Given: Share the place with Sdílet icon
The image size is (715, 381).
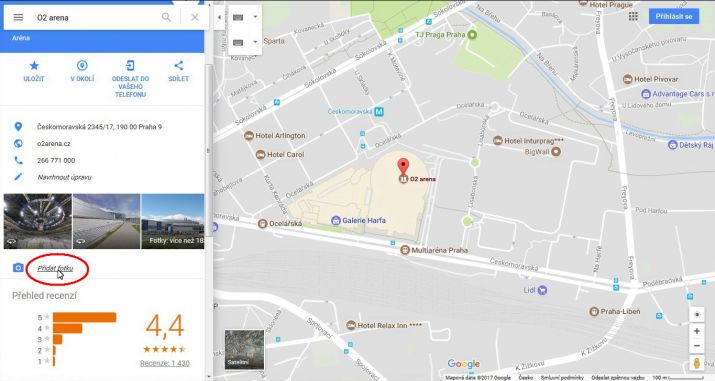Looking at the screenshot, I should [x=178, y=71].
